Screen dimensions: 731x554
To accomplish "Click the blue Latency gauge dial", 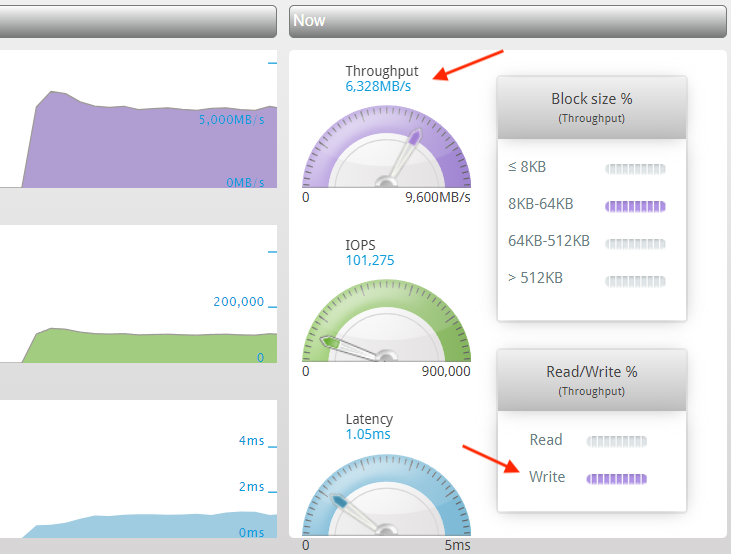I will pyautogui.click(x=386, y=495).
